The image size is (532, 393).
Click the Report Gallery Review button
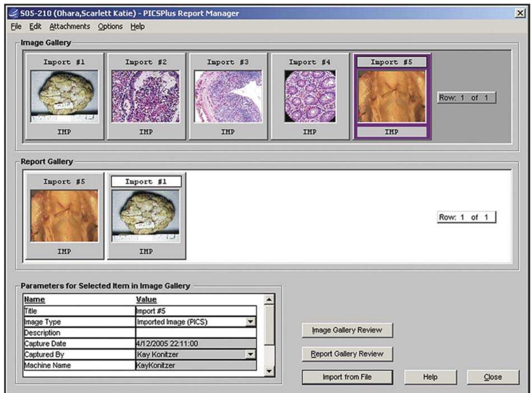click(x=347, y=354)
